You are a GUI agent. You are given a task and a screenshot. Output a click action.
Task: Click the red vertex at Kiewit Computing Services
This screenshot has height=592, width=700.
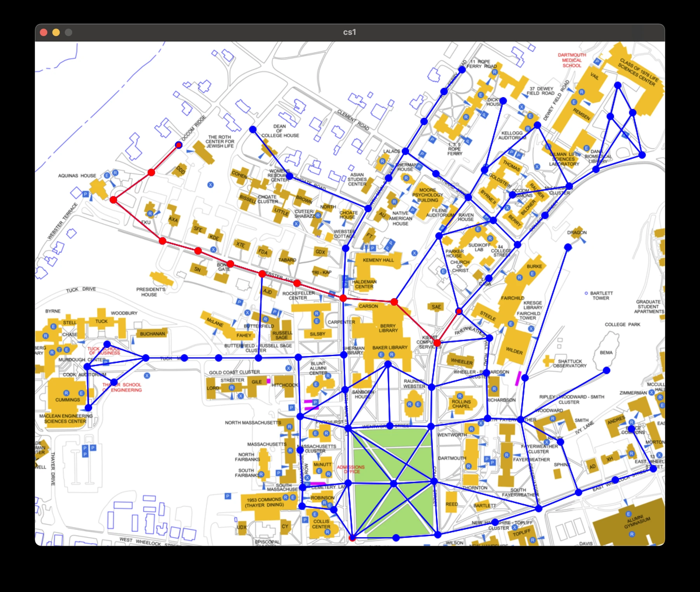click(x=437, y=343)
